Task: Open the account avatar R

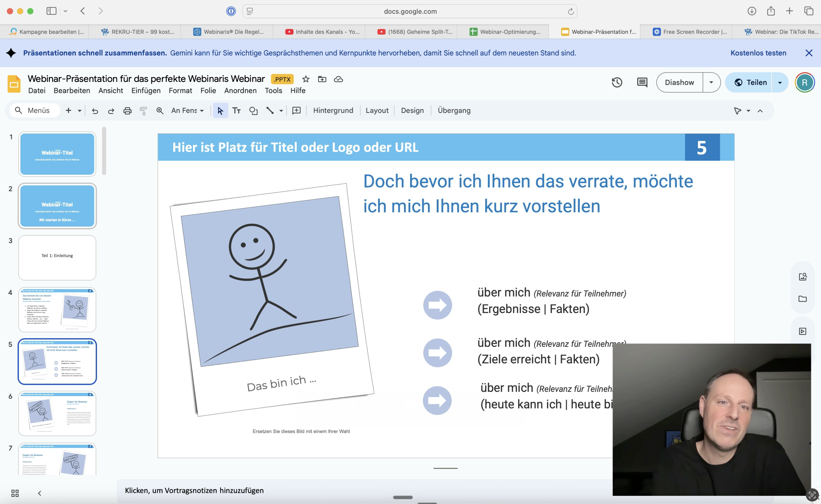Action: [x=804, y=82]
